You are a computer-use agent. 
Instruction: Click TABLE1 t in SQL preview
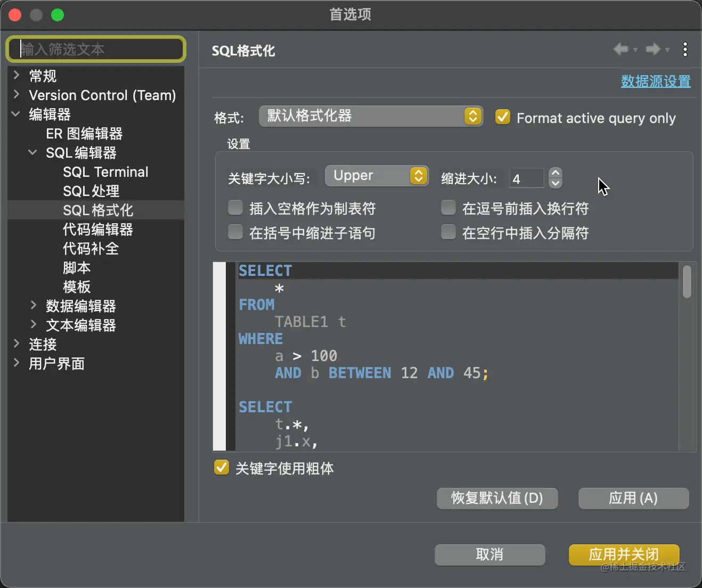[x=310, y=322]
